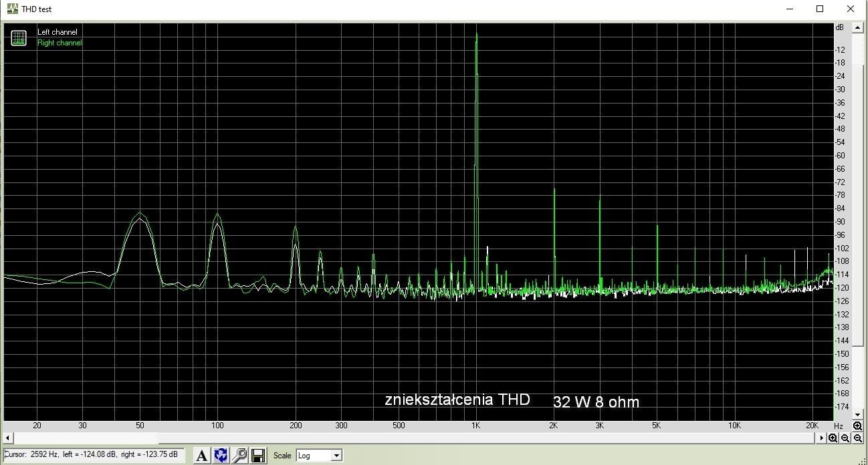Open the Scale dropdown set to Log
The width and height of the screenshot is (868, 465).
point(319,456)
